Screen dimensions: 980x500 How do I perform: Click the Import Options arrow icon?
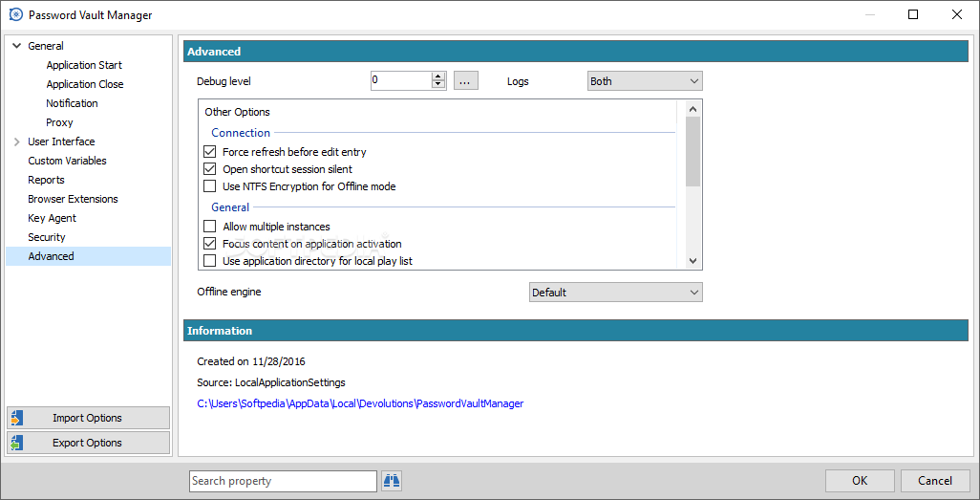(17, 418)
